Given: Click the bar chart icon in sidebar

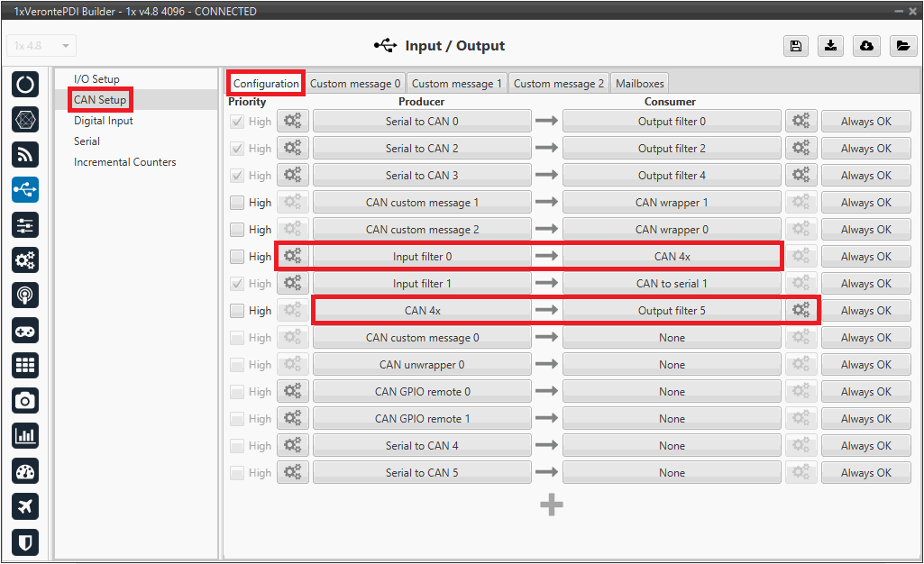Looking at the screenshot, I should [x=25, y=436].
